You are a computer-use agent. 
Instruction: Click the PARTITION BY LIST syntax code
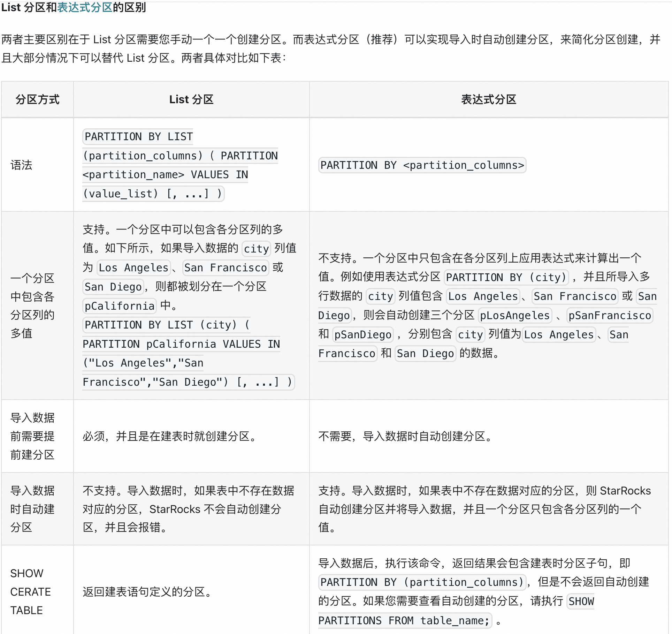(x=139, y=137)
